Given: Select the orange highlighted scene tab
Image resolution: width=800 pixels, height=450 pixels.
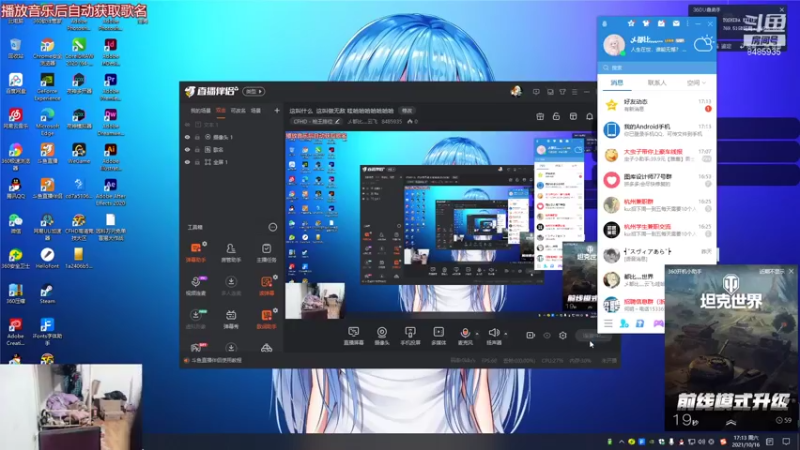Looking at the screenshot, I should pos(221,111).
